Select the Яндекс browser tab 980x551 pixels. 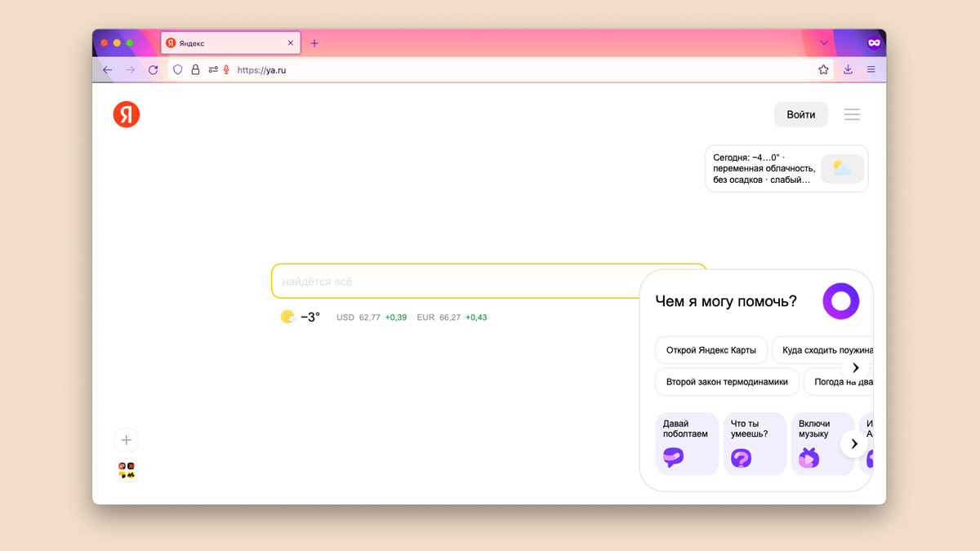pos(231,43)
